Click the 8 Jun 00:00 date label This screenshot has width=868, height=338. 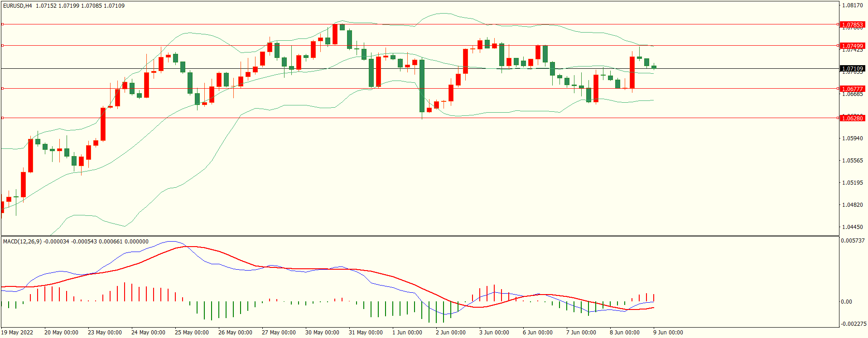(x=625, y=333)
